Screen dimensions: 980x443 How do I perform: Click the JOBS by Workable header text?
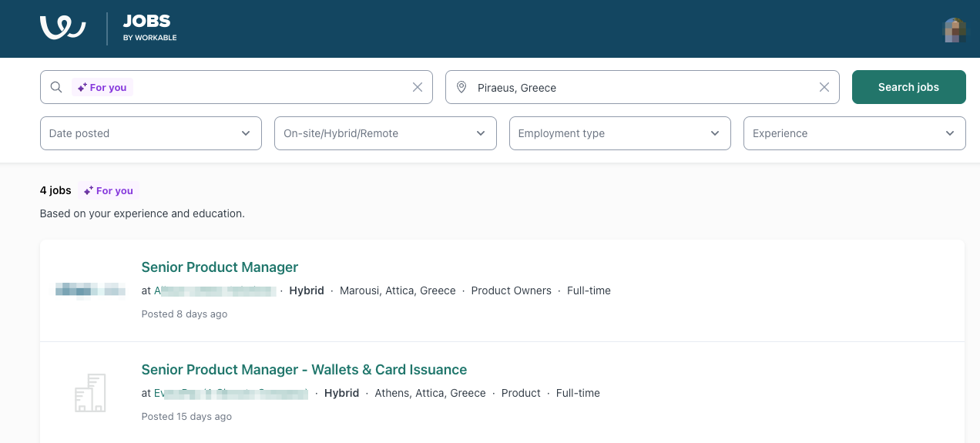point(149,28)
